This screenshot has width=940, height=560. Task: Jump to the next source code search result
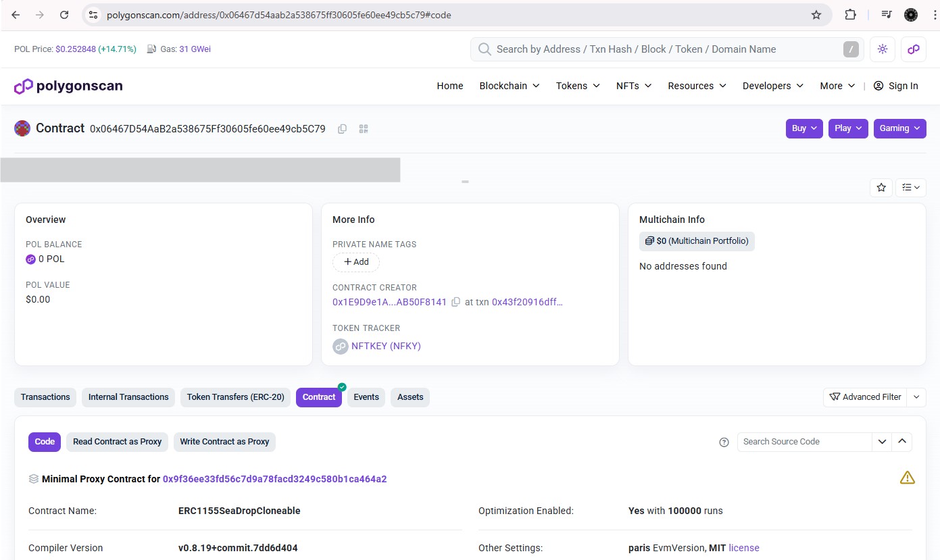(882, 442)
